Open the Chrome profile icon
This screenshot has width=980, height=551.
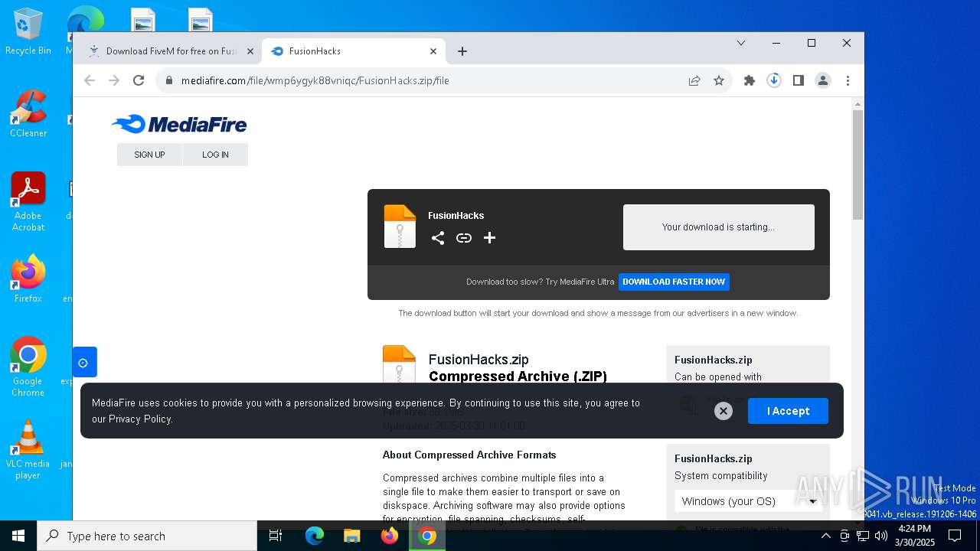pyautogui.click(x=823, y=80)
